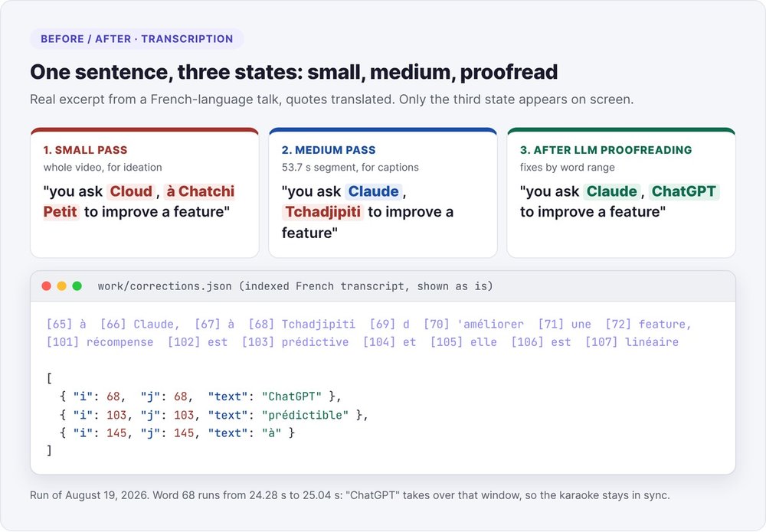Click the footer note 'Run of August 19, 2026'
Image resolution: width=766 pixels, height=532 pixels.
[349, 495]
